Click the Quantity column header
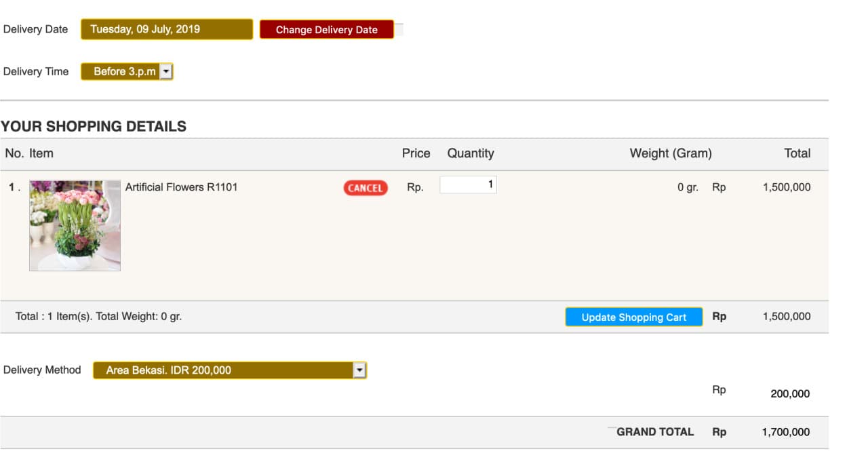The height and width of the screenshot is (468, 868). pos(470,153)
